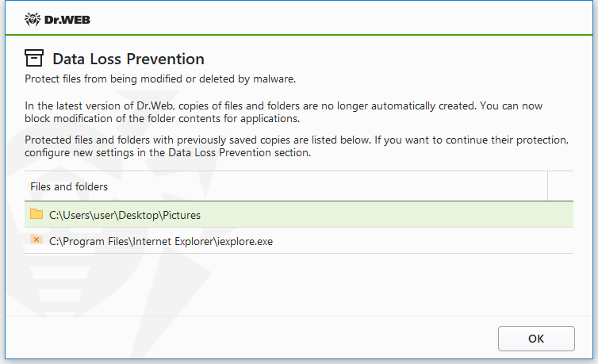Click the Dr.WEB brand name text
This screenshot has width=598, height=364.
click(x=67, y=20)
